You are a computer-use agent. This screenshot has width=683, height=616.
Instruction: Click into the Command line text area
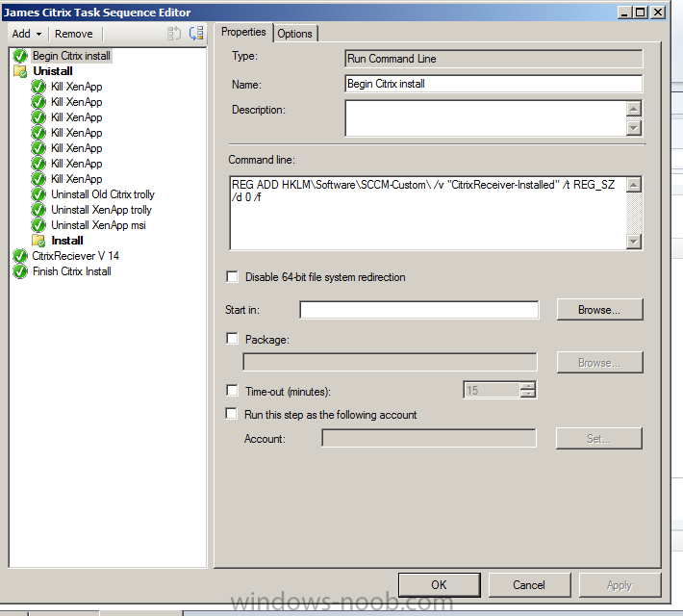[428, 213]
